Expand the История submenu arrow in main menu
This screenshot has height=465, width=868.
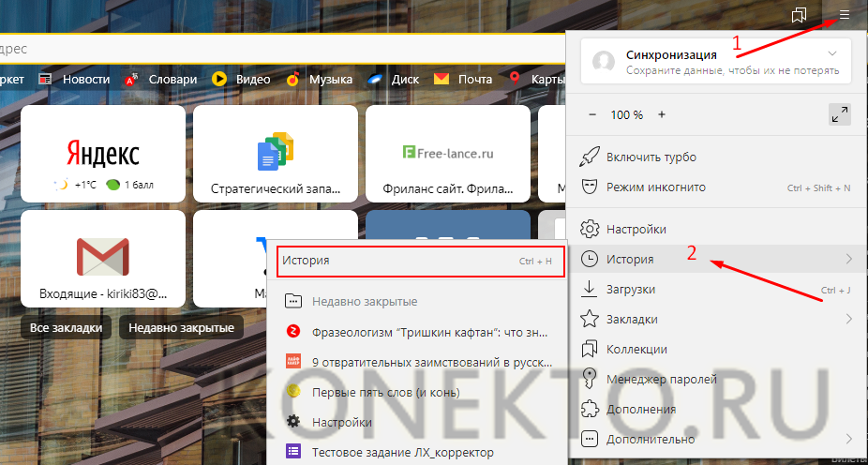(x=849, y=259)
